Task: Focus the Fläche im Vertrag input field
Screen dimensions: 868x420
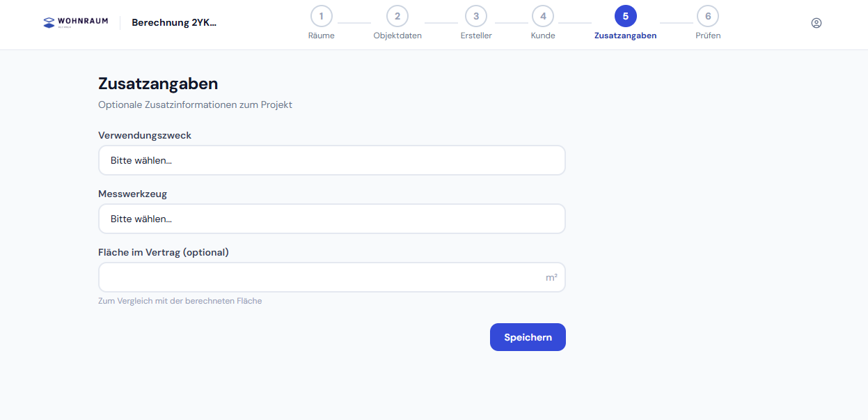Action: 320,277
